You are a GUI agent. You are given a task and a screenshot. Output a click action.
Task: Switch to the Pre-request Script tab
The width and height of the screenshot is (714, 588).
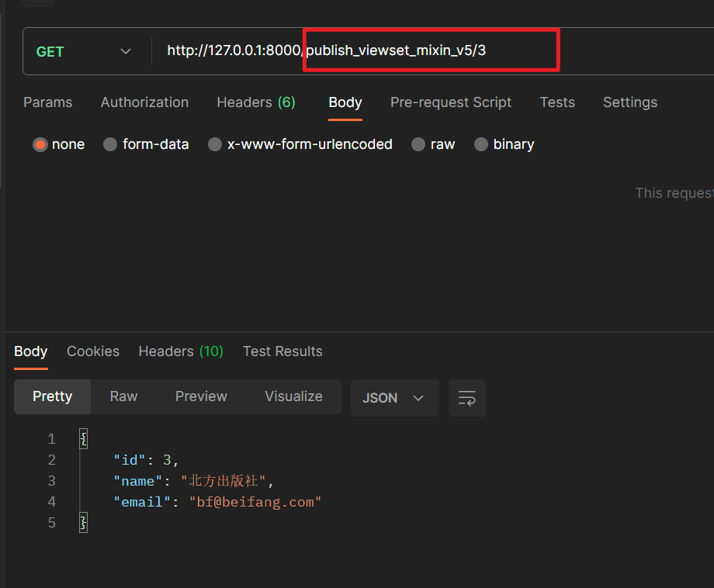coord(451,102)
